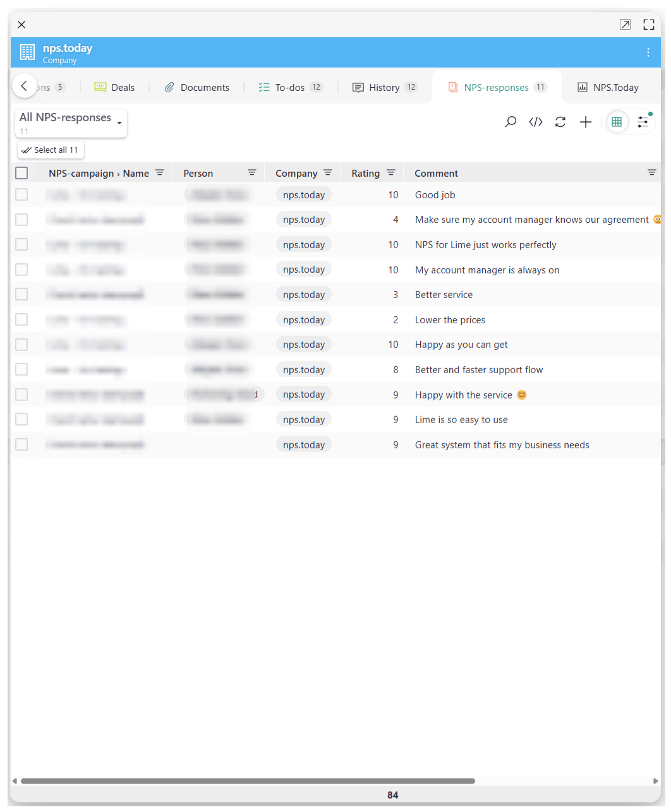Select the grid/table view icon
The width and height of the screenshot is (671, 812).
click(x=617, y=122)
